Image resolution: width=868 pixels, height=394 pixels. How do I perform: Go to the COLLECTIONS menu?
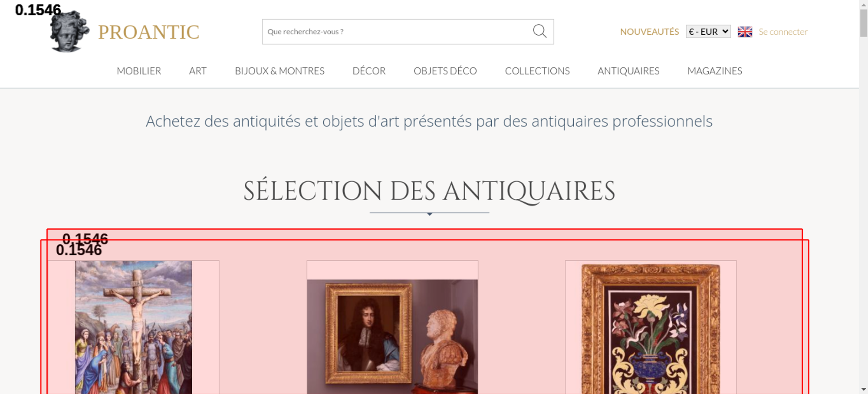click(x=537, y=71)
